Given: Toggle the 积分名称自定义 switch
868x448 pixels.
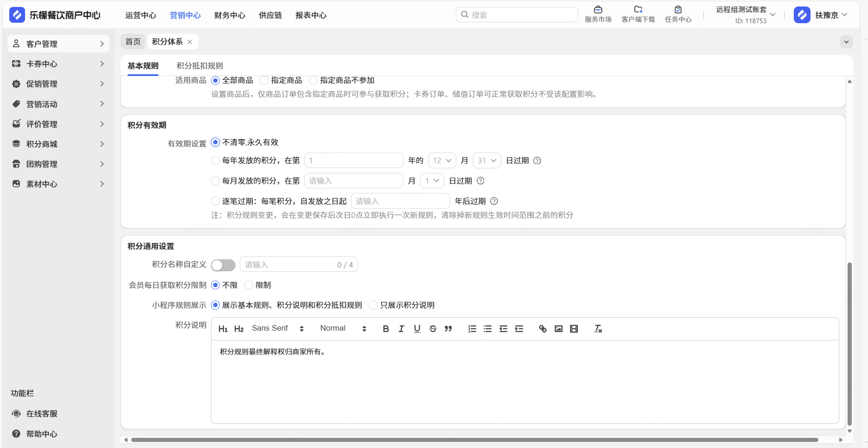Looking at the screenshot, I should click(223, 265).
